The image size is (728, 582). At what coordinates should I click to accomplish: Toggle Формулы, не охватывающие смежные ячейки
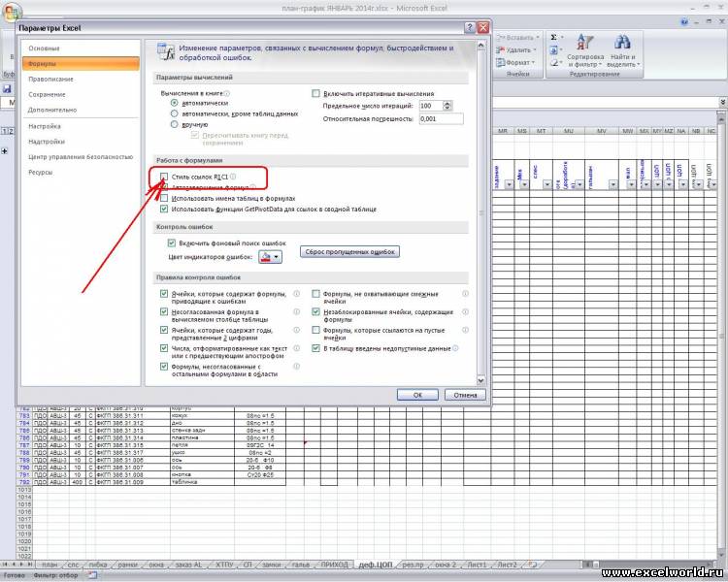click(x=316, y=293)
